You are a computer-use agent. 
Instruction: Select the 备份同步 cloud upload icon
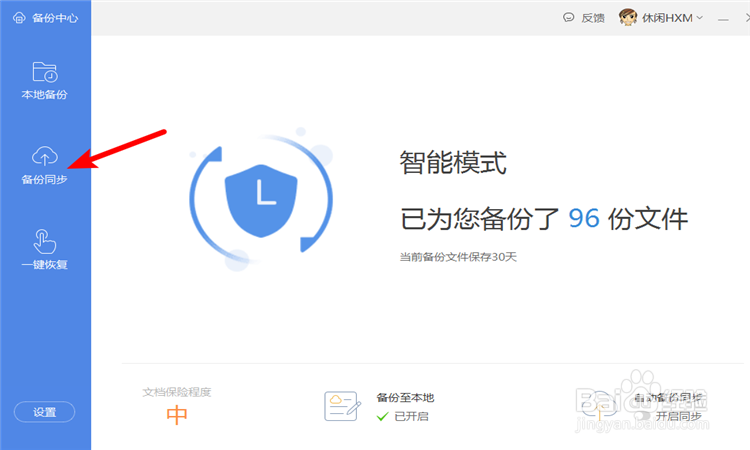(45, 156)
